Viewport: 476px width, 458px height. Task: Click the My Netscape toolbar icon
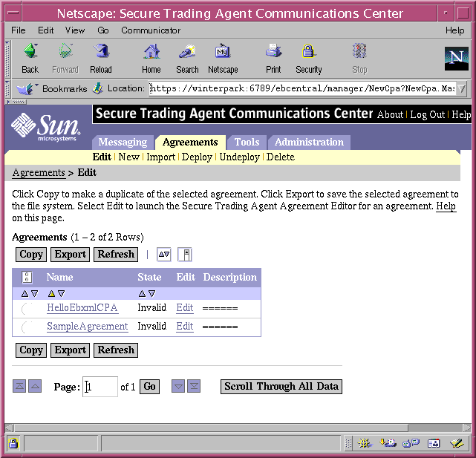[x=223, y=51]
